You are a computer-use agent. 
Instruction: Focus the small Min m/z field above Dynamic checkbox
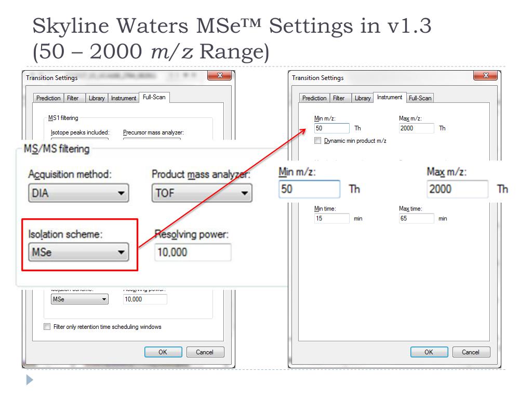332,128
